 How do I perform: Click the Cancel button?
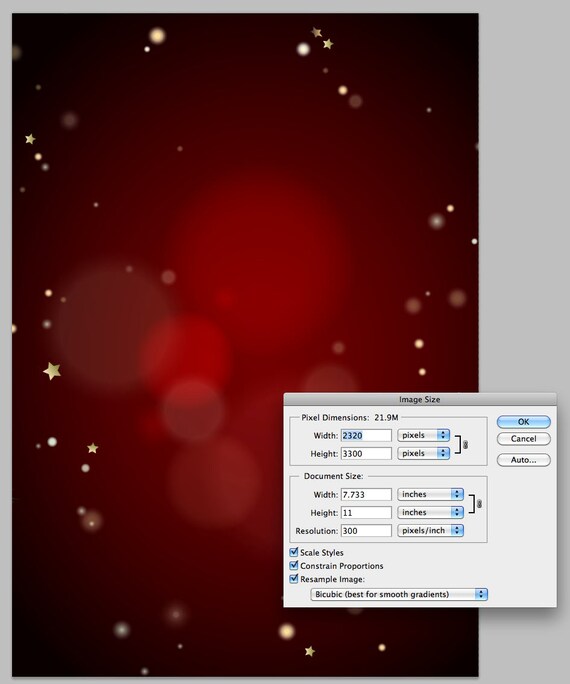point(524,439)
